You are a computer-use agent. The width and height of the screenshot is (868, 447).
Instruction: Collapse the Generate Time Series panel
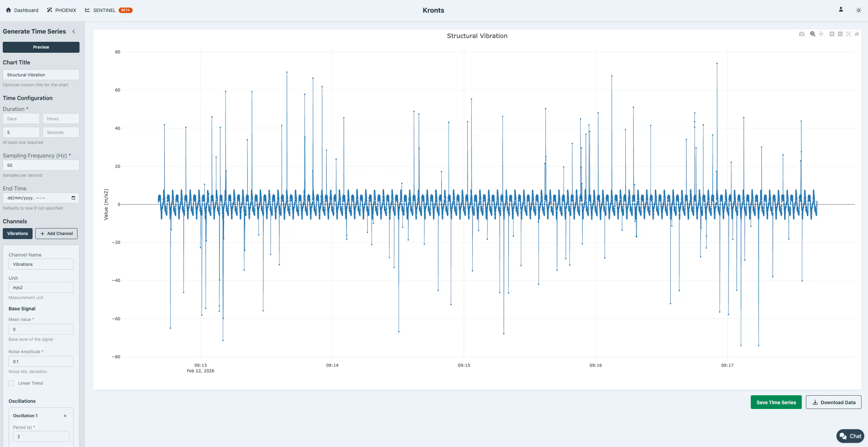pyautogui.click(x=74, y=31)
